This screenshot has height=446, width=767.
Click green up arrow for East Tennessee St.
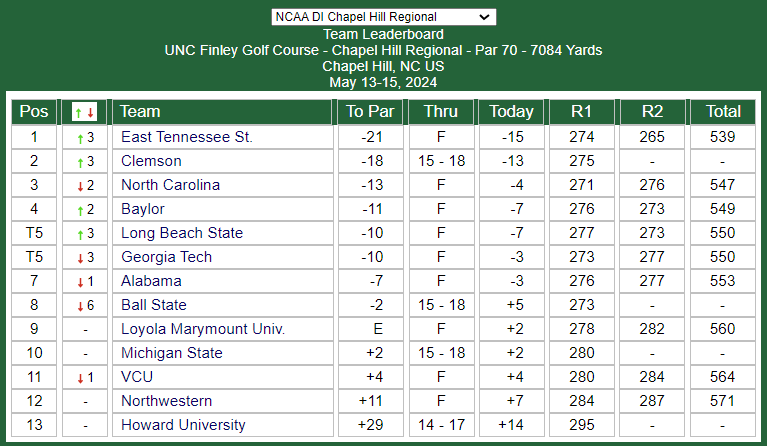pos(80,138)
